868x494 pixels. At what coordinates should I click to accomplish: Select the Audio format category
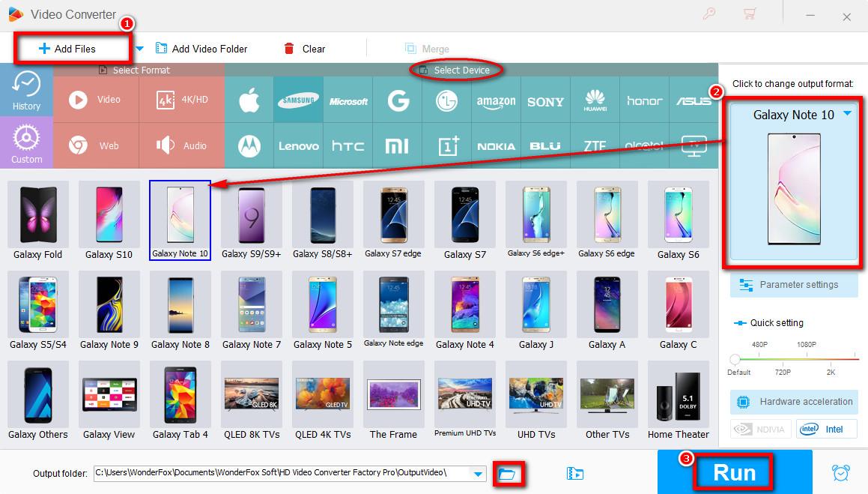182,145
